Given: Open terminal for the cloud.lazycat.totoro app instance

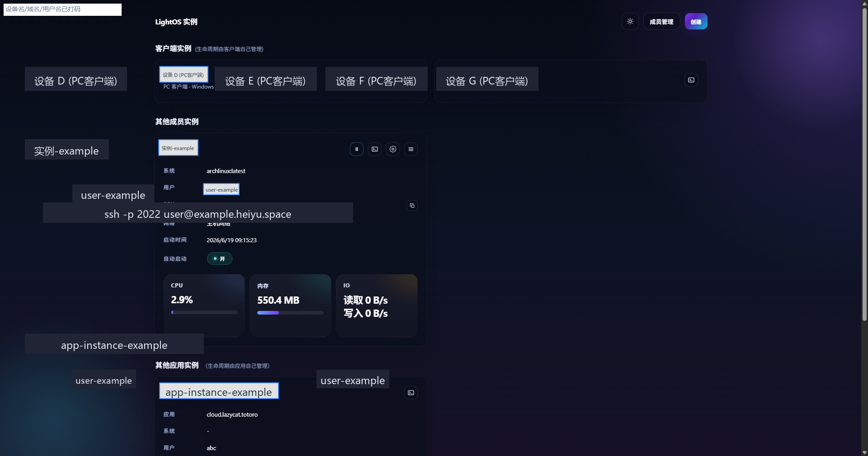Looking at the screenshot, I should point(410,393).
